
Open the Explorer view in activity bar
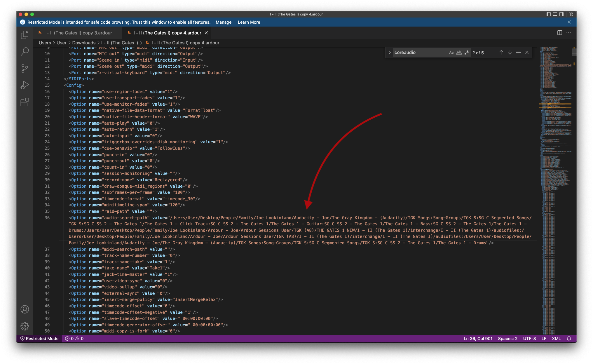(25, 35)
